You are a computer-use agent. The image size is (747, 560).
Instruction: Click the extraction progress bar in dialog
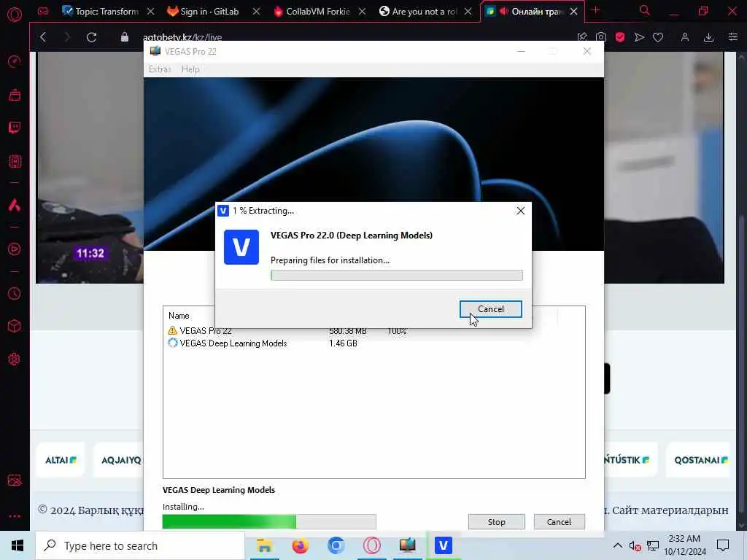point(396,275)
